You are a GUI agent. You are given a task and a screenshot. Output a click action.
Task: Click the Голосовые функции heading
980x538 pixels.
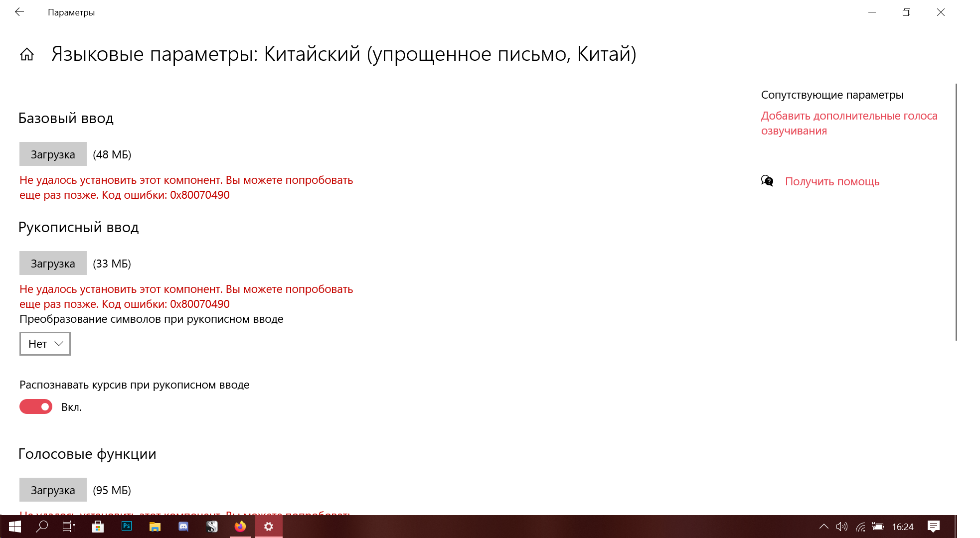[87, 454]
